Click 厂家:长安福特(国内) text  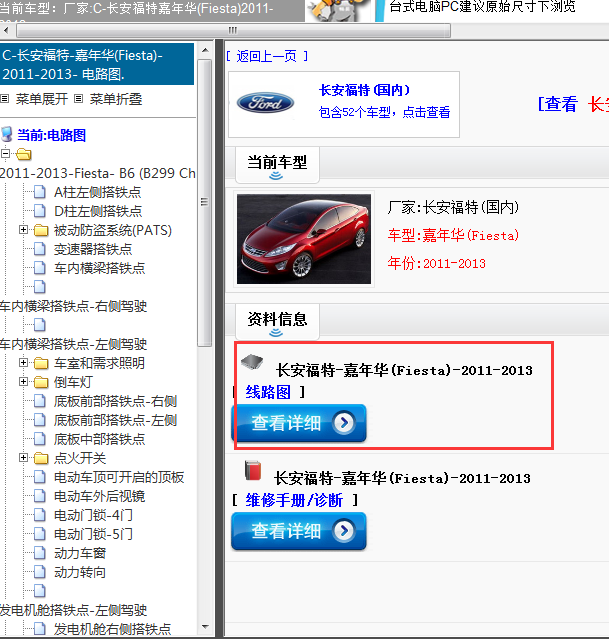453,207
